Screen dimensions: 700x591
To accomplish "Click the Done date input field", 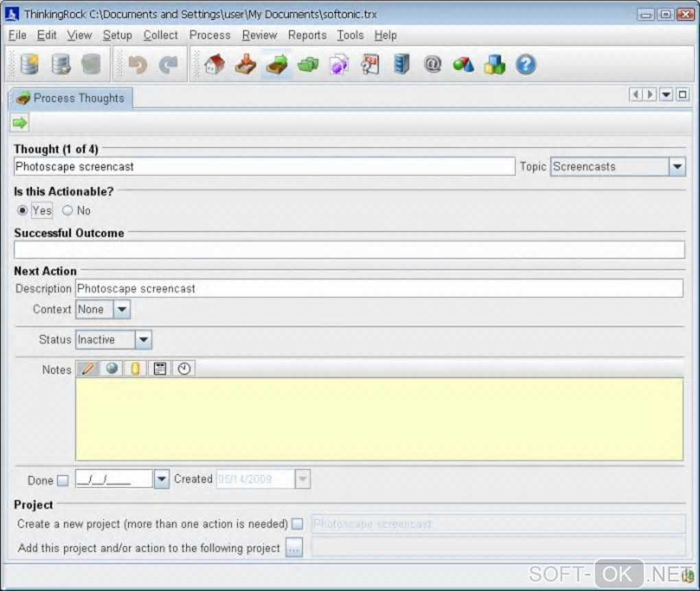I will click(115, 479).
